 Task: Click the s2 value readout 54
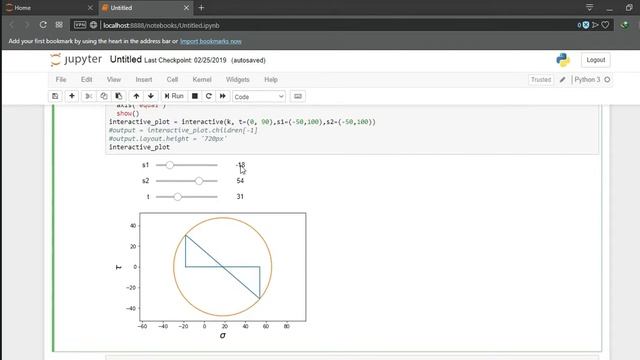(240, 181)
